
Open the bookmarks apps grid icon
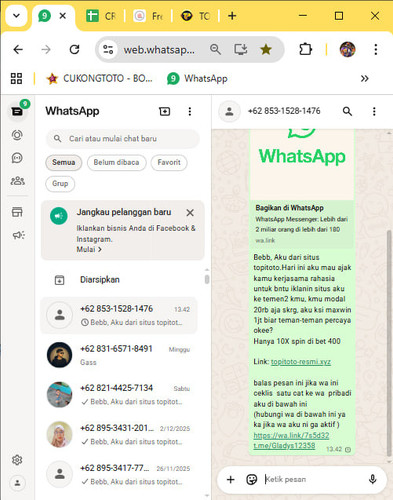[x=16, y=79]
